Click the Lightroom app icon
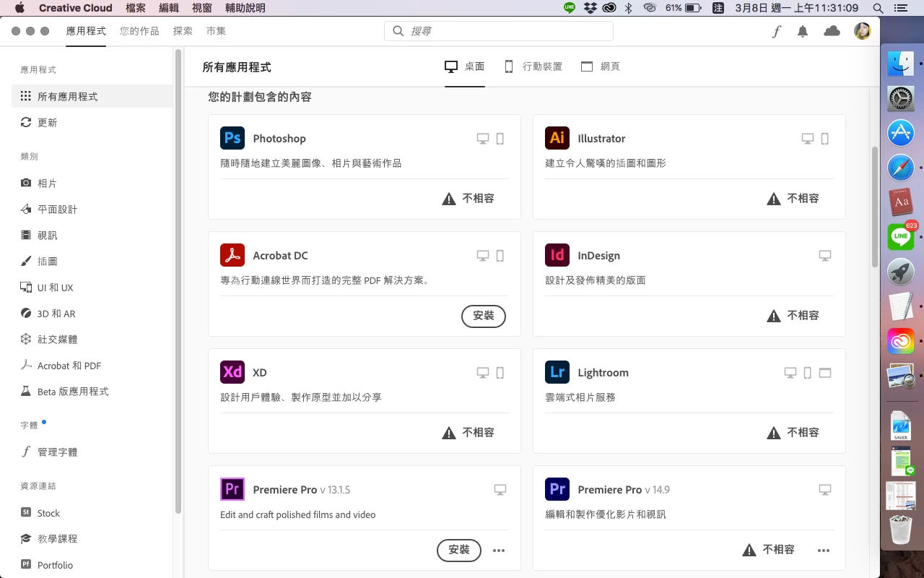 [x=557, y=372]
